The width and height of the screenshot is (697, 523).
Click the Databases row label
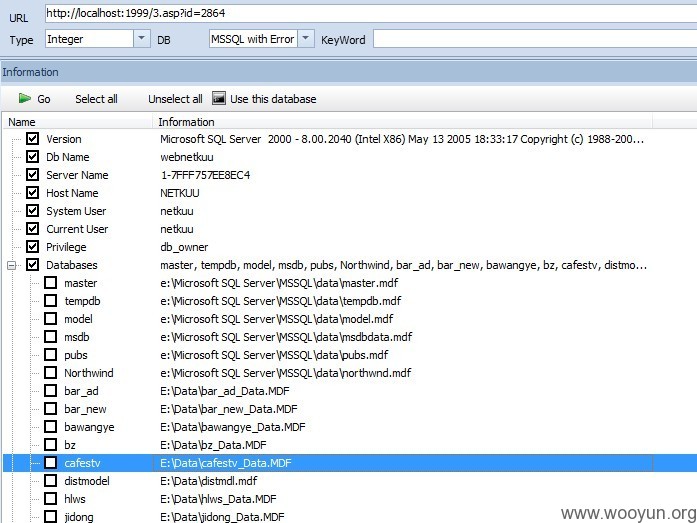pyautogui.click(x=72, y=265)
